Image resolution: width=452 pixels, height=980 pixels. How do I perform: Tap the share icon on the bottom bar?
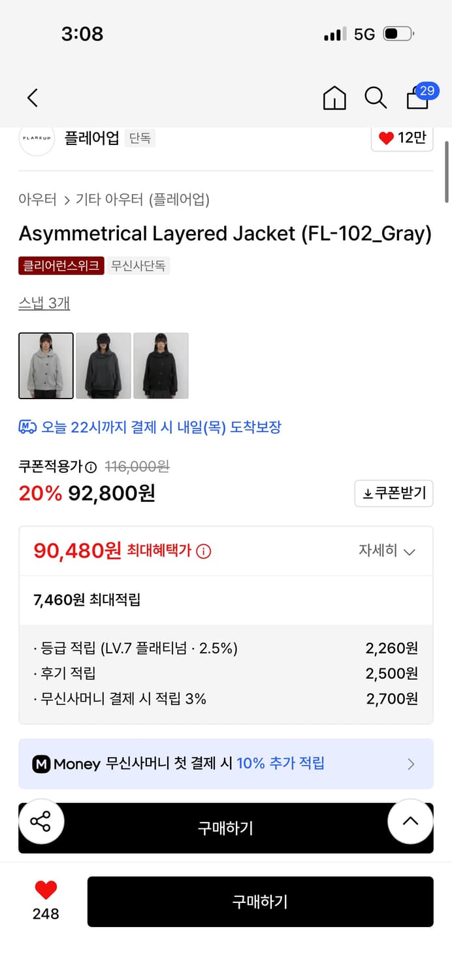click(41, 821)
